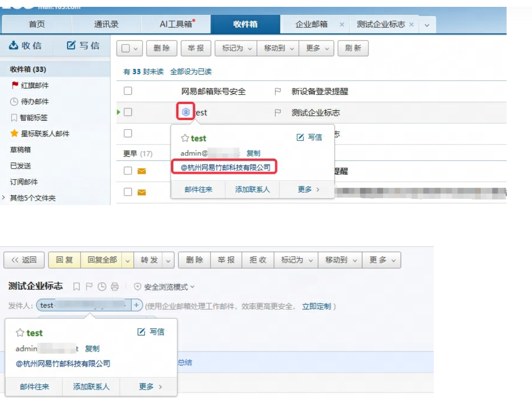Click clock reminder icon next to subject

pos(102,287)
